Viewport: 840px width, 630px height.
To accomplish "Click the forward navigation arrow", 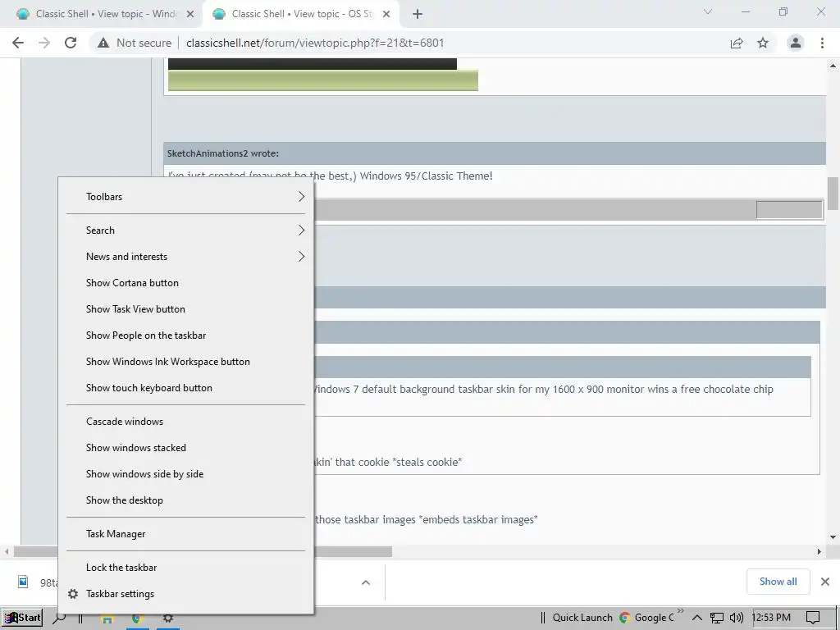I will tap(44, 43).
